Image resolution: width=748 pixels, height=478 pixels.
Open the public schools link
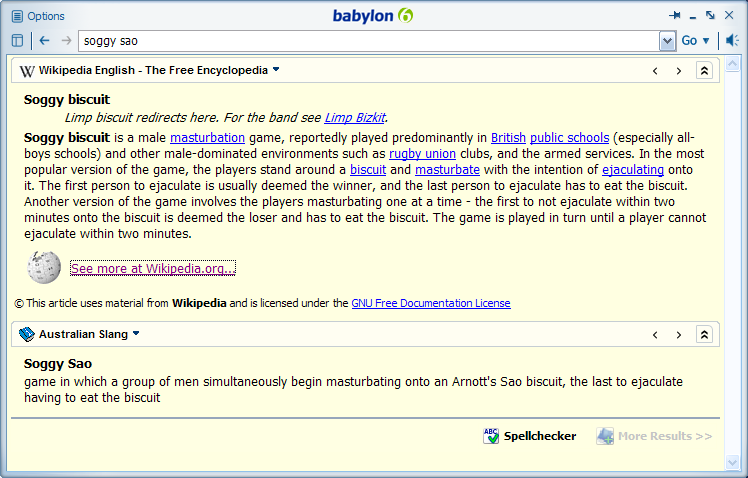(x=570, y=137)
